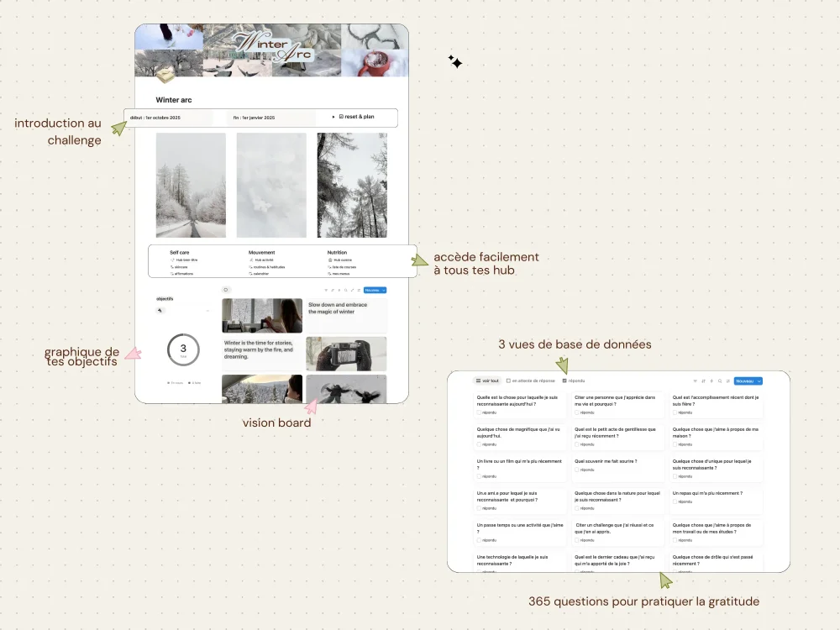Screen dimensions: 840x630
Task: Open search icon in gratitude questions toolbar
Action: click(720, 381)
